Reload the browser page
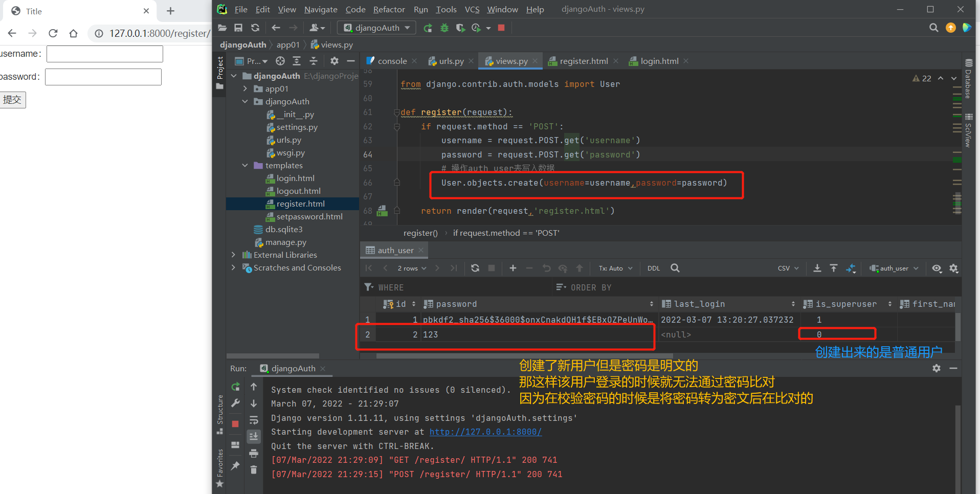The image size is (980, 494). click(x=53, y=33)
